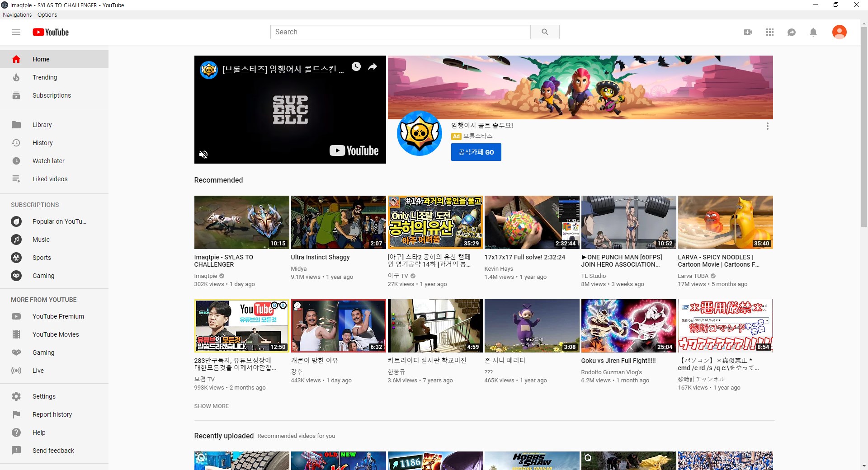Open Kevin Hays channel link
The width and height of the screenshot is (868, 470).
pos(499,269)
